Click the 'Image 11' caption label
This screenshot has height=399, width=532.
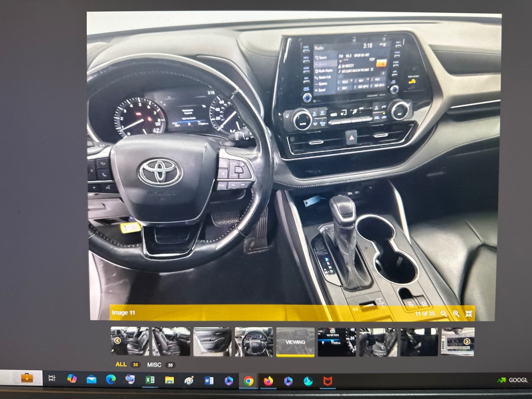[123, 312]
